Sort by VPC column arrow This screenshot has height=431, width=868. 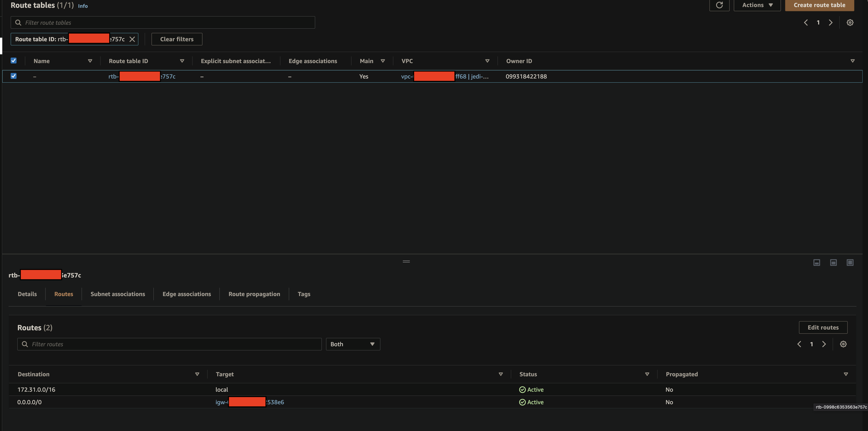click(x=487, y=61)
